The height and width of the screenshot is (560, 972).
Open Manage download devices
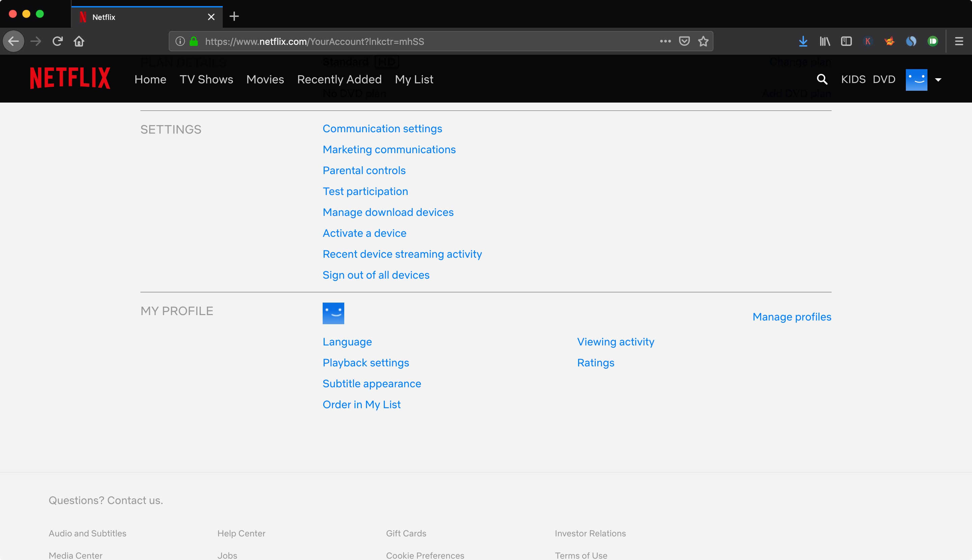click(x=388, y=212)
